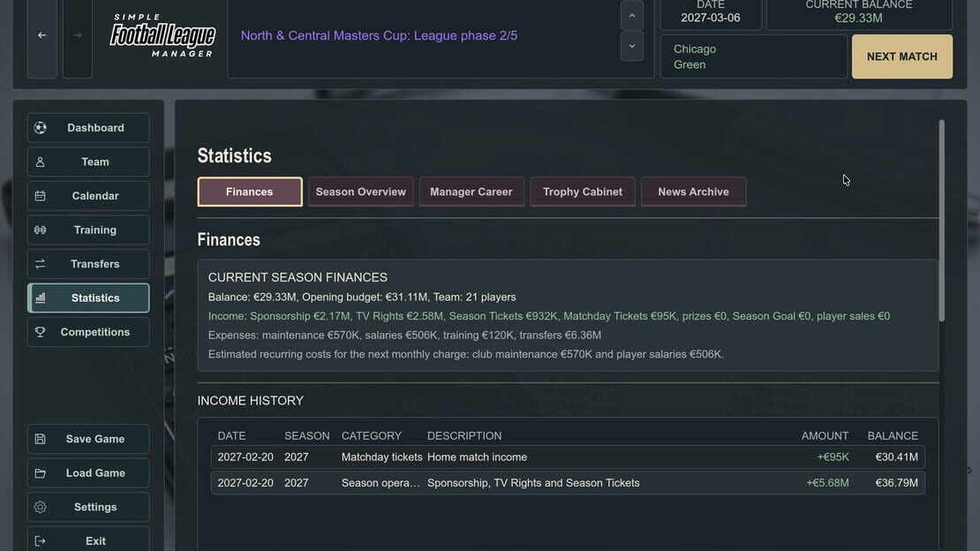Open the Load Game folder icon

(x=40, y=472)
